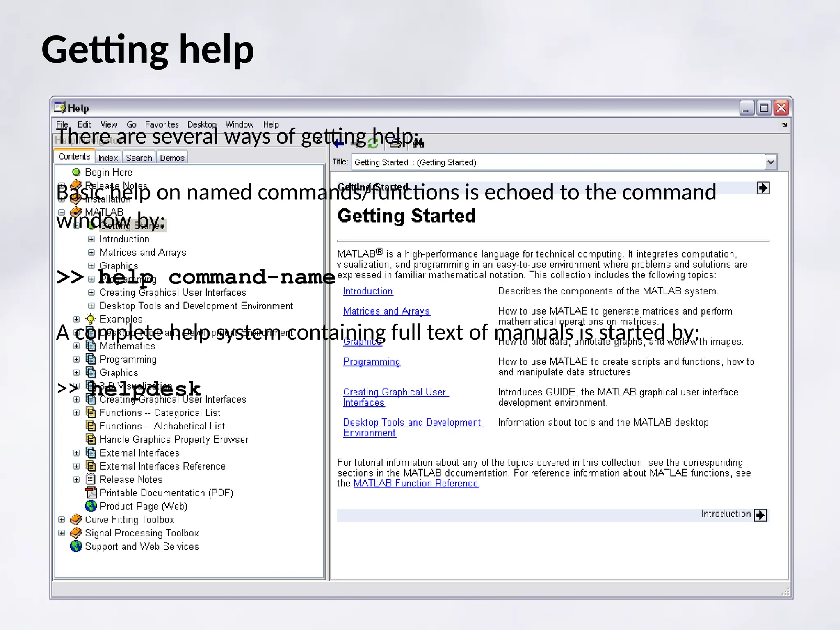Select Printable Documentation (PDF) entry
This screenshot has width=840, height=630.
tap(166, 493)
